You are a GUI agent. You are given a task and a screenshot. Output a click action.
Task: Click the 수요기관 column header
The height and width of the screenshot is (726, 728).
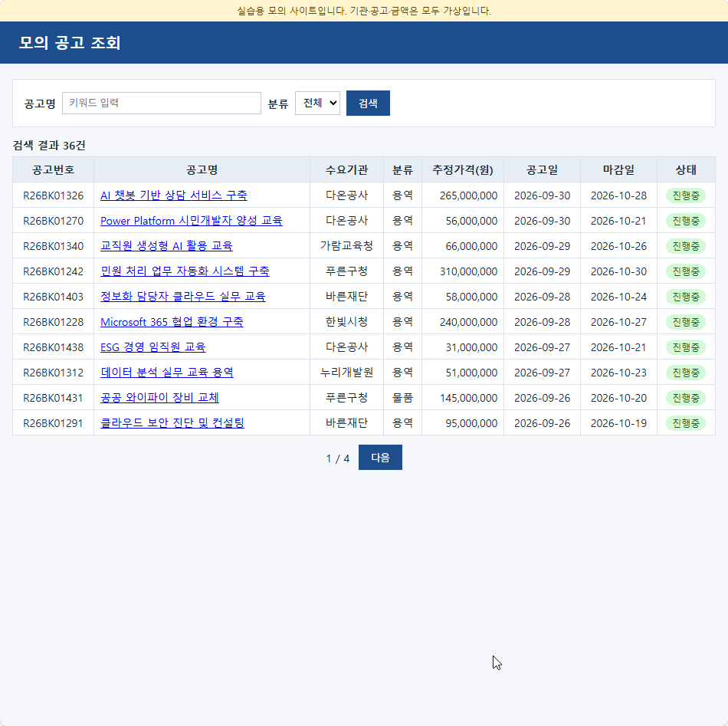(x=347, y=169)
